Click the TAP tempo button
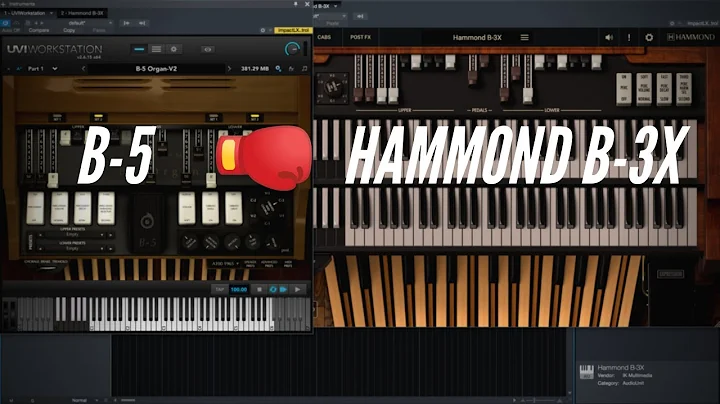Screen dimensions: 720x404 click(219, 289)
